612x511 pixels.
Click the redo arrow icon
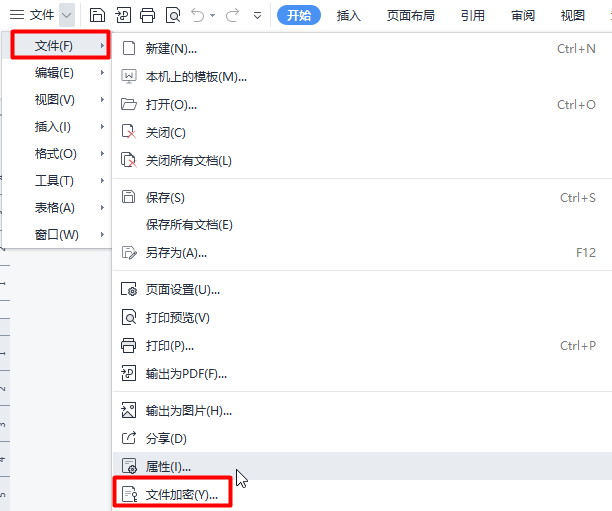coord(232,15)
